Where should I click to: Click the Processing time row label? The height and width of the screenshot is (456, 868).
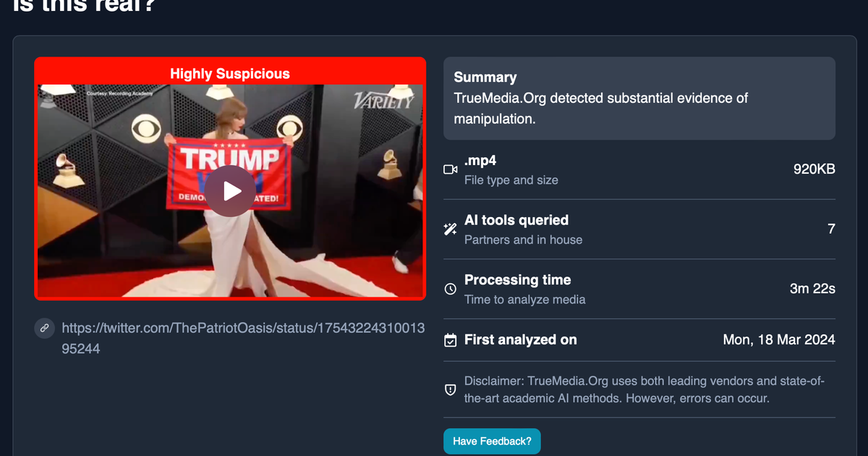pos(517,280)
